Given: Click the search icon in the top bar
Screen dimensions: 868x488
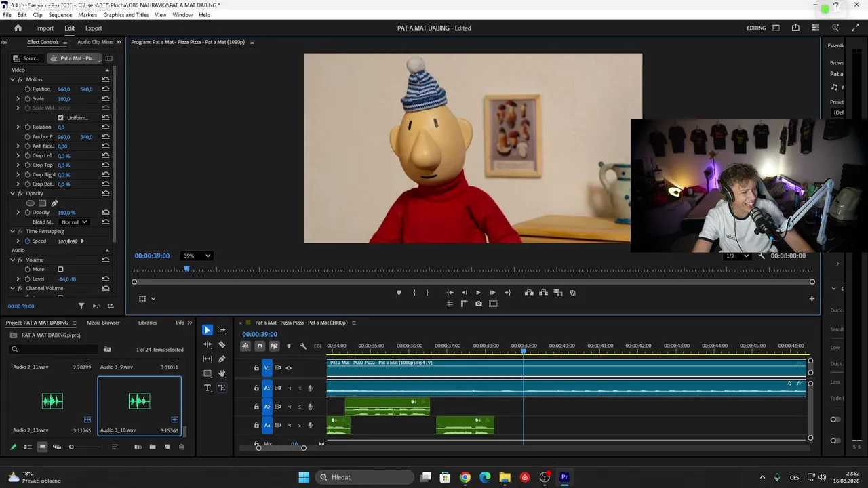Looking at the screenshot, I should pyautogui.click(x=835, y=28).
